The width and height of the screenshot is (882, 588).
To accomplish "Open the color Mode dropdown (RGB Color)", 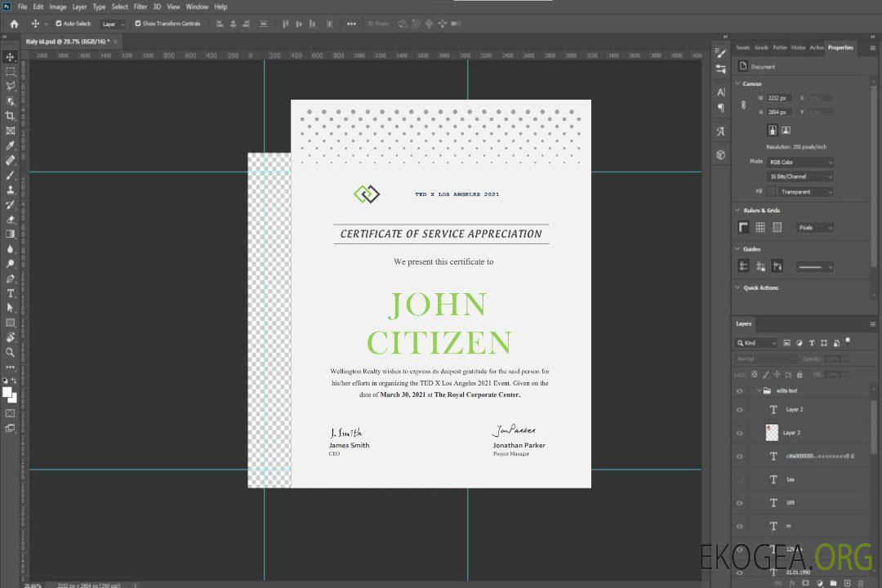I will pyautogui.click(x=800, y=162).
